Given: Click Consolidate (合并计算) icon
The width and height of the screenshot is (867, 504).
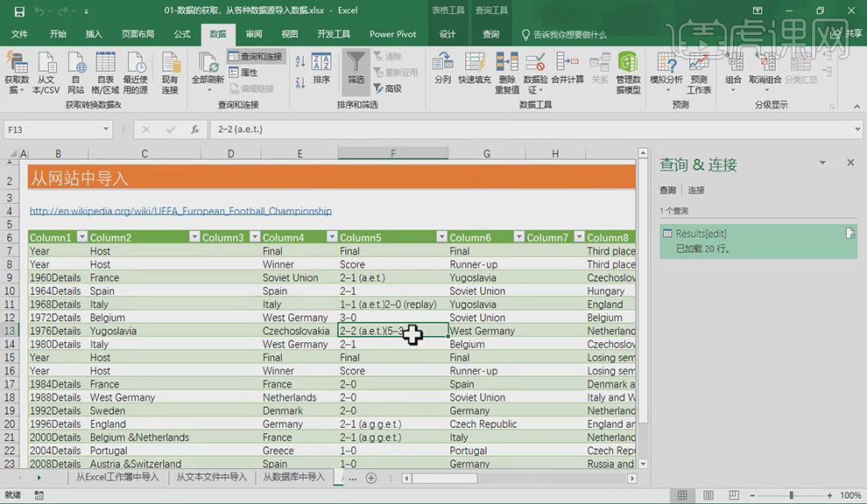Looking at the screenshot, I should tap(567, 68).
